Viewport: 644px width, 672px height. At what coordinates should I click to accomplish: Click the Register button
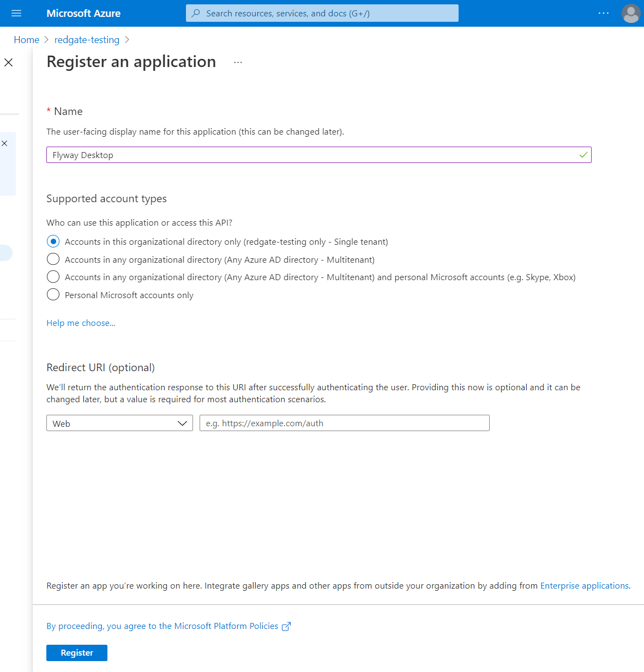(77, 653)
